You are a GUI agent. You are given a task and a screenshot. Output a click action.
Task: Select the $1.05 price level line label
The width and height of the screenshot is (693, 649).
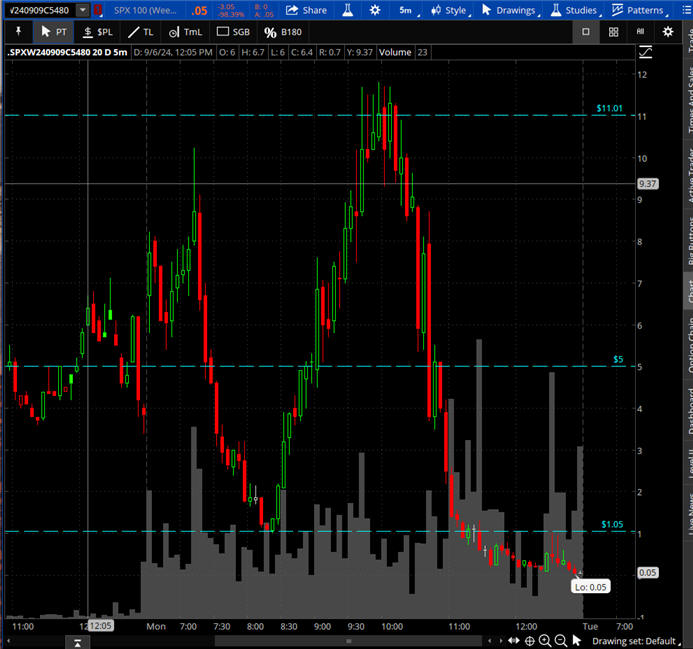tap(612, 524)
